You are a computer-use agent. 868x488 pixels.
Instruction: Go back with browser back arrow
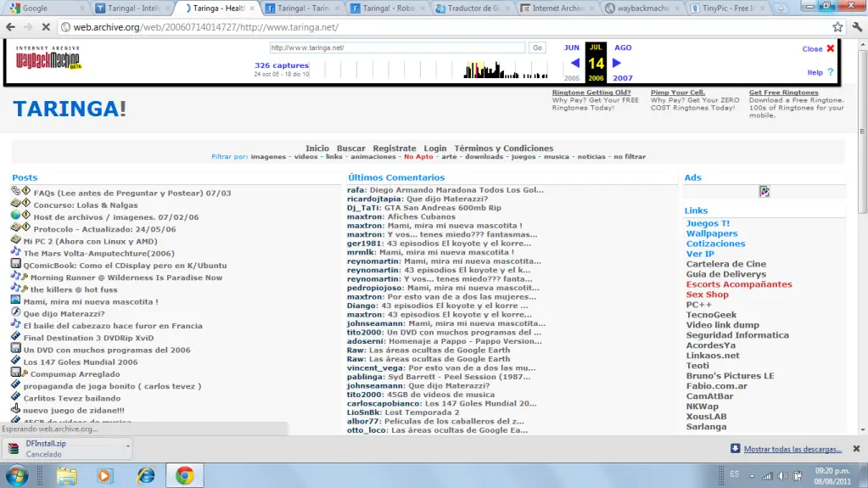click(x=10, y=26)
